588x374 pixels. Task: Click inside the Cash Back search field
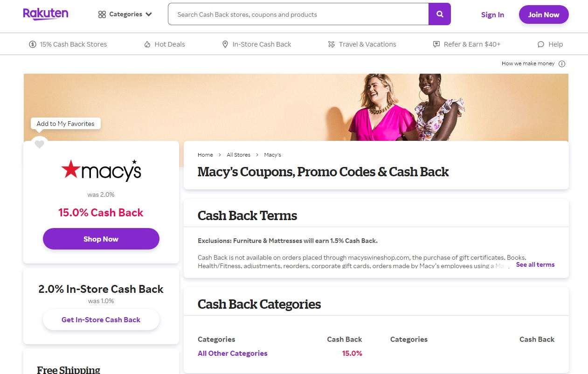298,14
